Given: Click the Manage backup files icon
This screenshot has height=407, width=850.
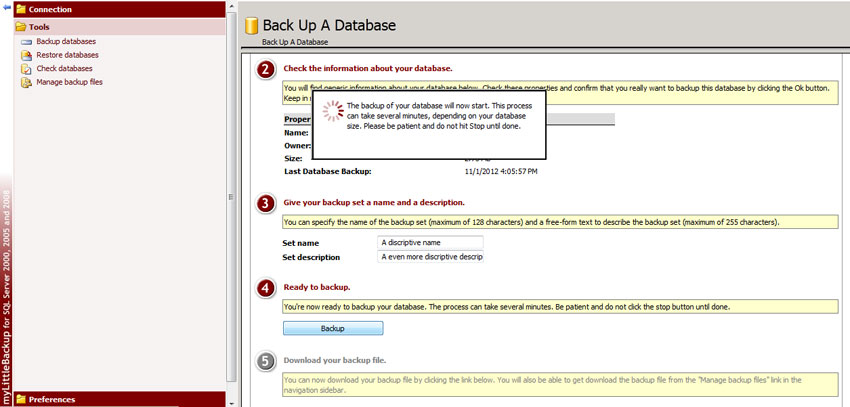Looking at the screenshot, I should pos(27,82).
